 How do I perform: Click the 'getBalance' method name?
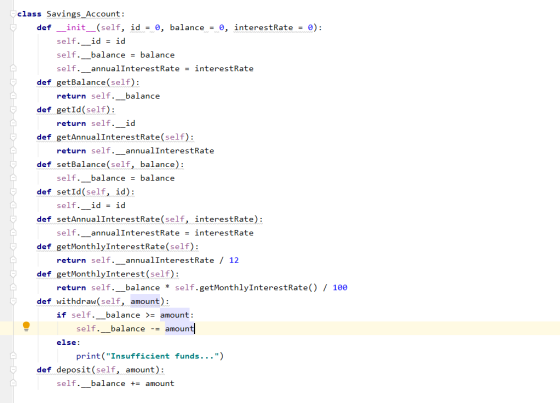pyautogui.click(x=81, y=83)
